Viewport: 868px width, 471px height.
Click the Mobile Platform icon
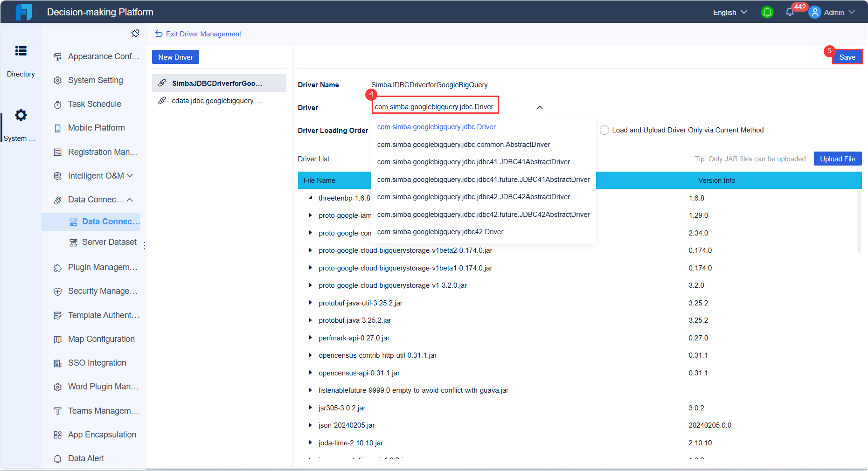57,128
